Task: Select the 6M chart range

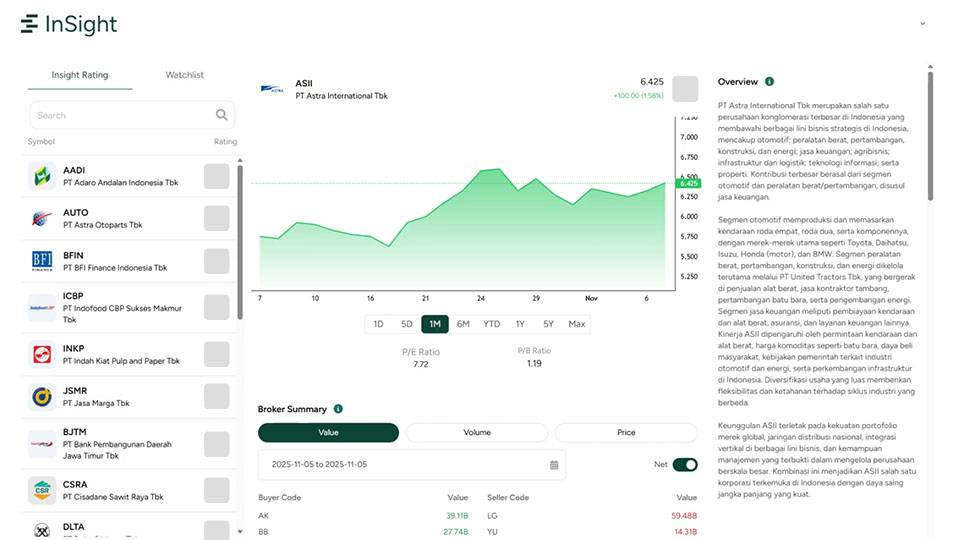Action: tap(463, 324)
